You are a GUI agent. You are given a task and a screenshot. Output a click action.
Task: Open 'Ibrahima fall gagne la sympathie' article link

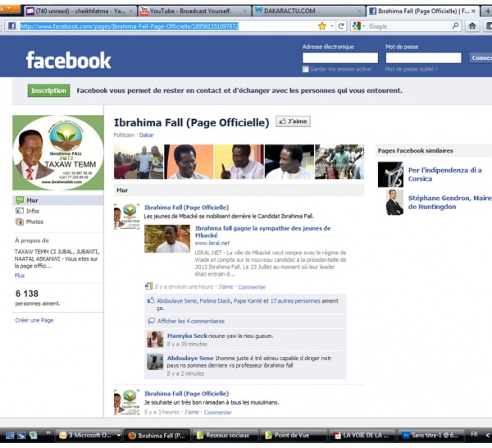pos(262,231)
